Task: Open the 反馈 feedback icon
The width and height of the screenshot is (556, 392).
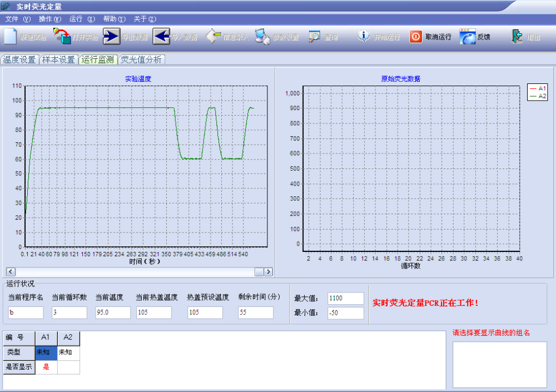Action: pos(468,37)
